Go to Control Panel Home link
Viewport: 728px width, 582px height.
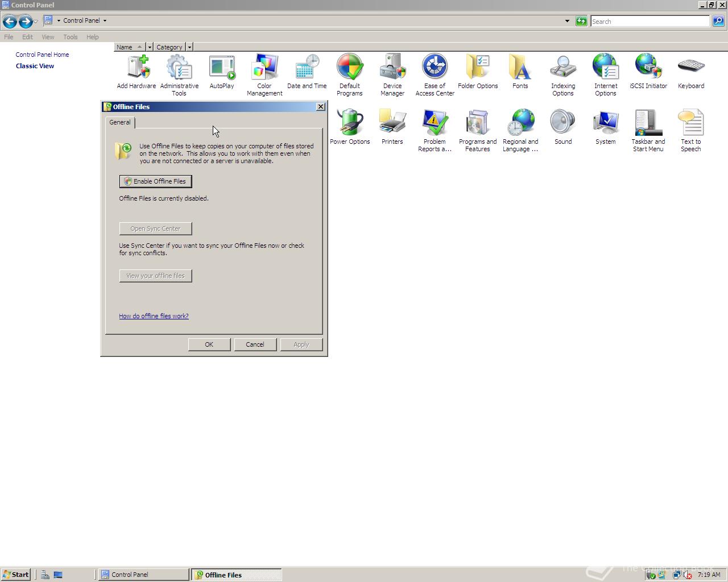coord(42,55)
